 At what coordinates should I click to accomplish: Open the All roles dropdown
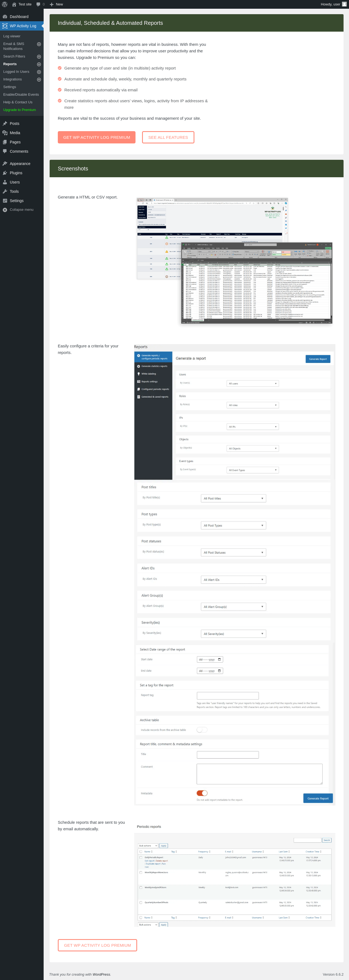[253, 405]
